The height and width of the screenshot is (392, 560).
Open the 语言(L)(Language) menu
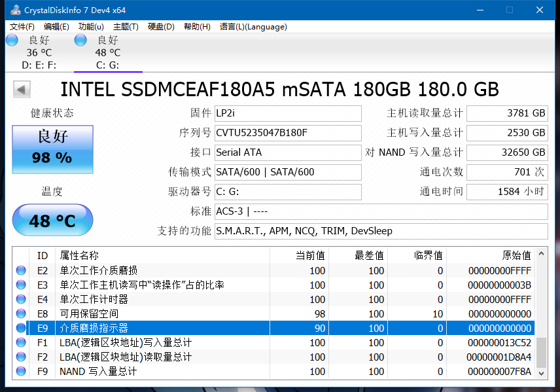(253, 27)
